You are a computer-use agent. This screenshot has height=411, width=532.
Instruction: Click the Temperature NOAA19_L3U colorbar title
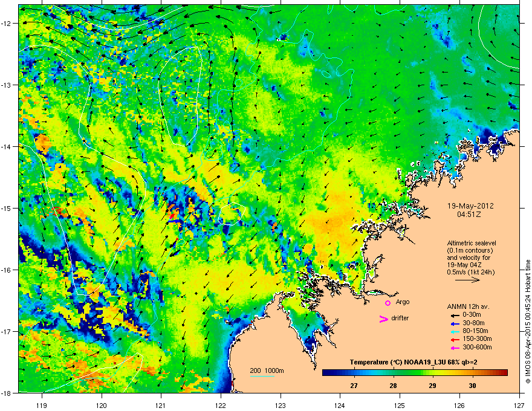point(414,363)
